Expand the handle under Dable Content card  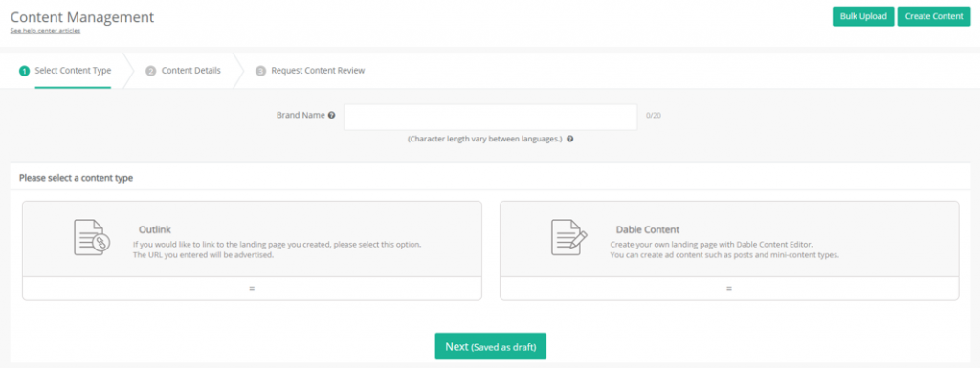click(729, 289)
